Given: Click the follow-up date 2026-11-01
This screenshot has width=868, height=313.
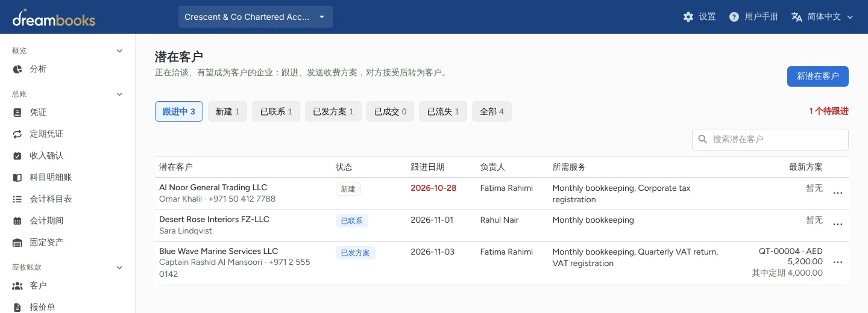Looking at the screenshot, I should click(432, 220).
